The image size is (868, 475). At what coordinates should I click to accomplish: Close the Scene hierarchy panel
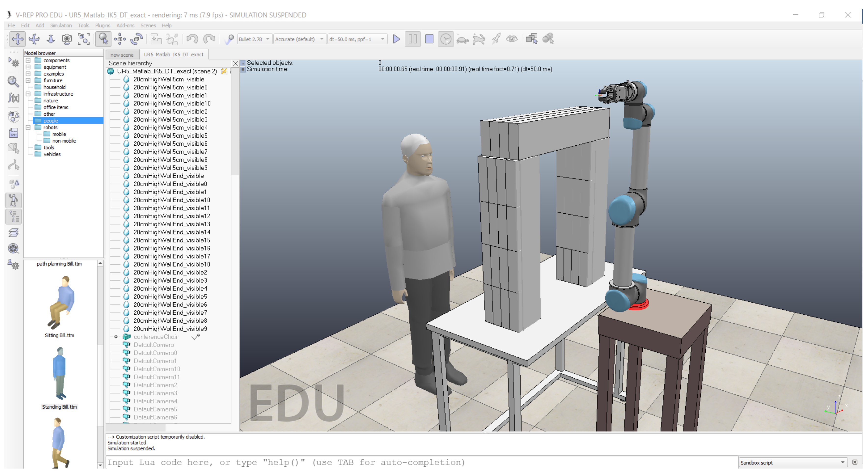(x=235, y=63)
